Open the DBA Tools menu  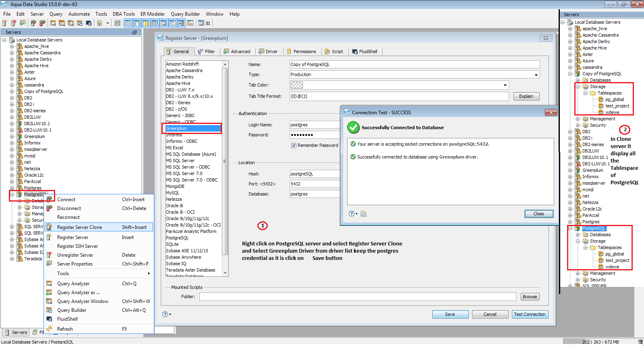click(124, 14)
